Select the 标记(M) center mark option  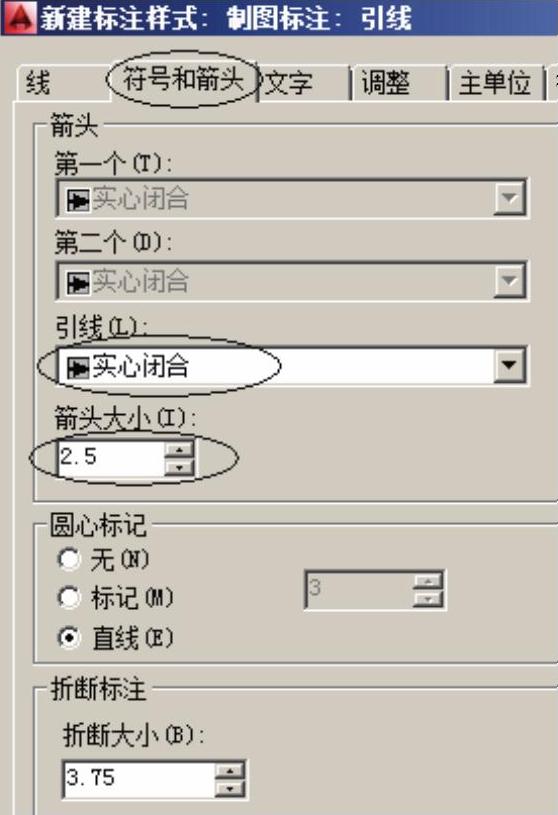tap(69, 598)
